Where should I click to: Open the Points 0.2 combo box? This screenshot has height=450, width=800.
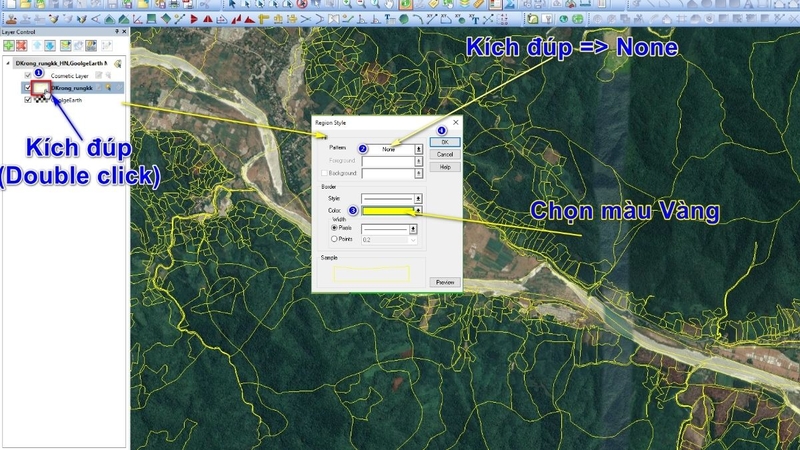pos(389,240)
